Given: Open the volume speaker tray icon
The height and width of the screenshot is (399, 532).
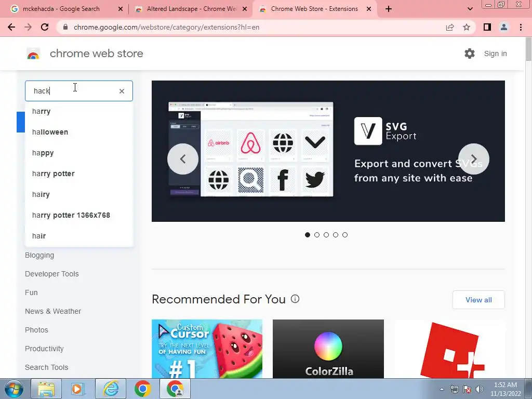Looking at the screenshot, I should 480,389.
